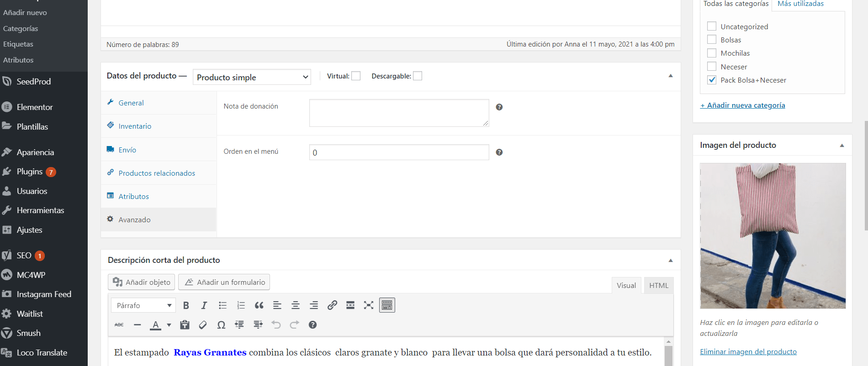Align text left
Image resolution: width=868 pixels, height=366 pixels.
[x=277, y=305]
